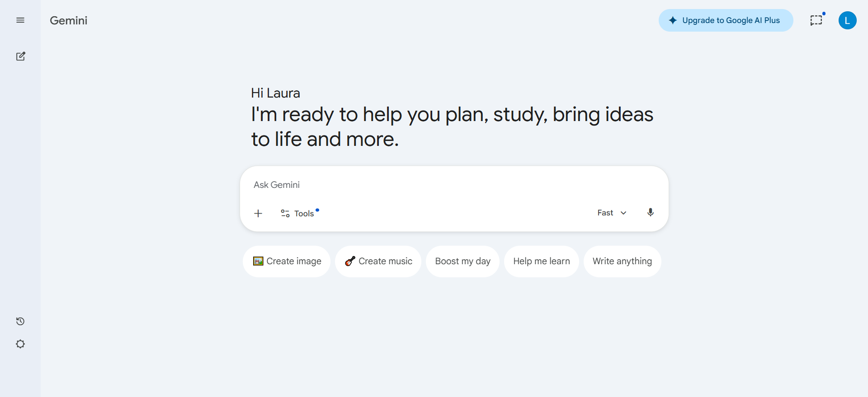The image size is (868, 397).
Task: Click the Upgrade to Google AI Plus button
Action: (x=726, y=20)
